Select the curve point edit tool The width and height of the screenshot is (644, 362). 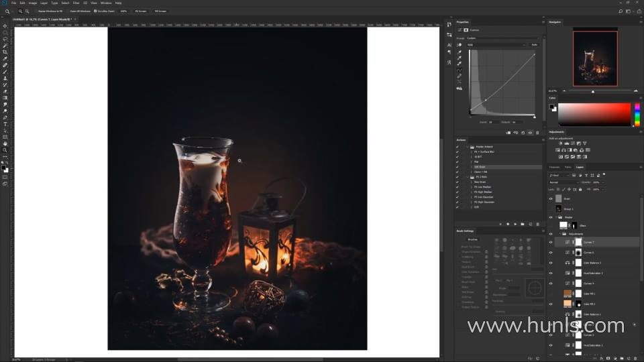(459, 70)
